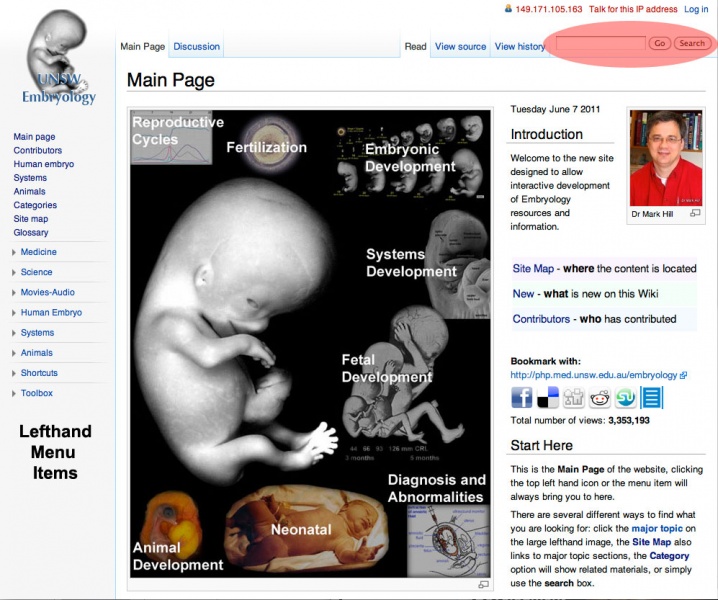Click Neonatal on the image map
The image size is (718, 600).
(x=301, y=529)
